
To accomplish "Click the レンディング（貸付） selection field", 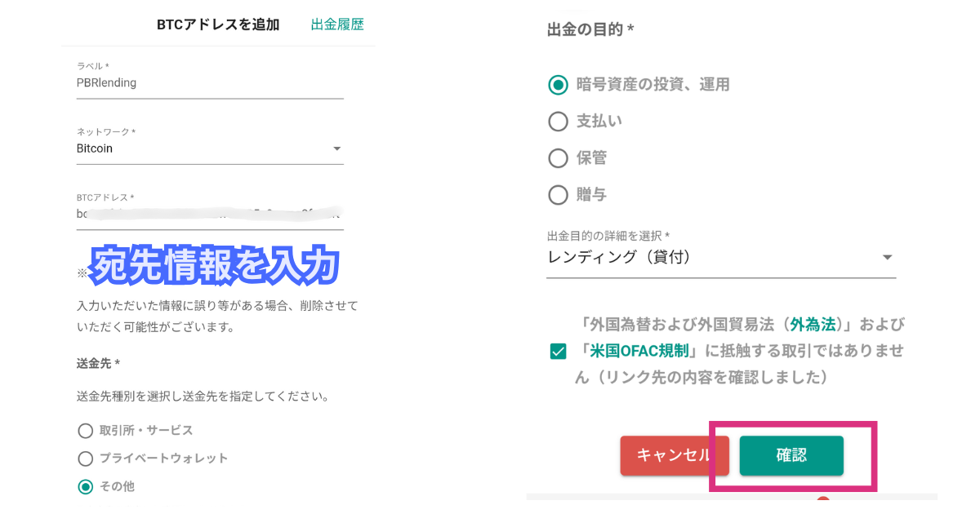I will pos(721,258).
